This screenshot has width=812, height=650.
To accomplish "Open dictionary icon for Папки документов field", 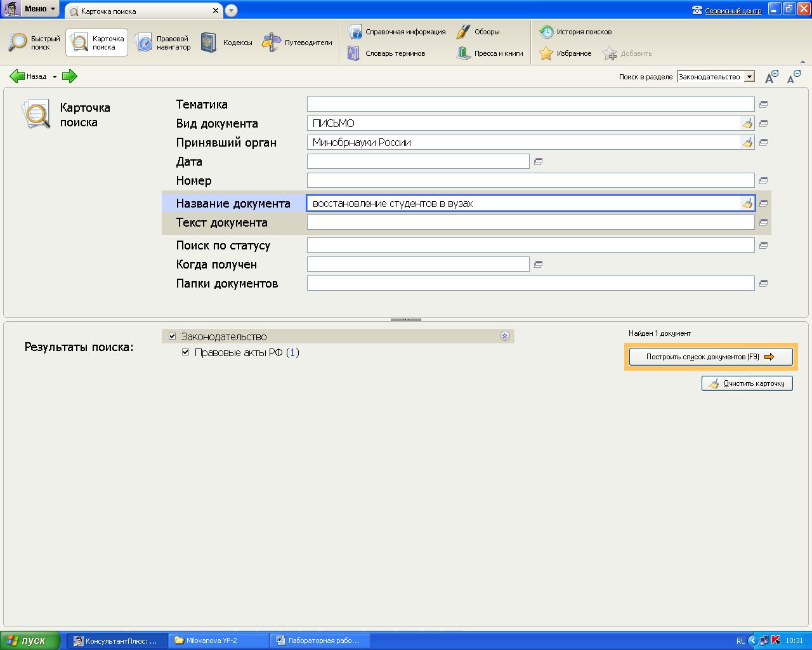I will [764, 283].
